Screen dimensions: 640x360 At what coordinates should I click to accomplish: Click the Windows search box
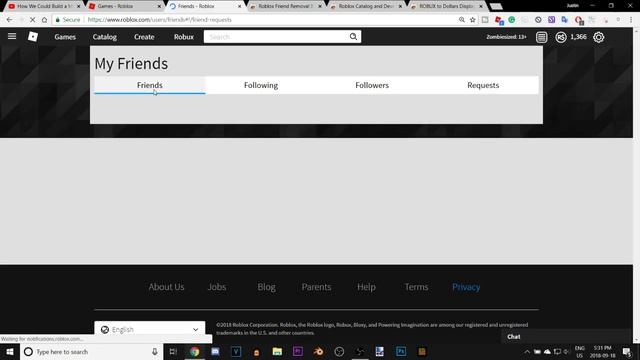coord(91,351)
